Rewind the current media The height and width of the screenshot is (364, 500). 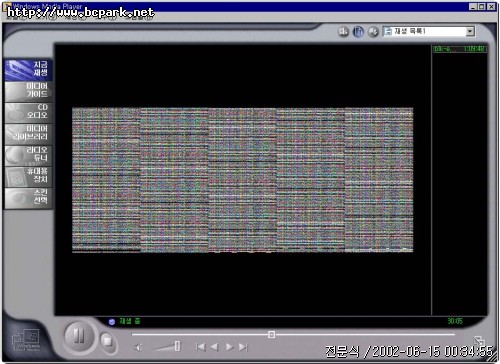point(215,347)
